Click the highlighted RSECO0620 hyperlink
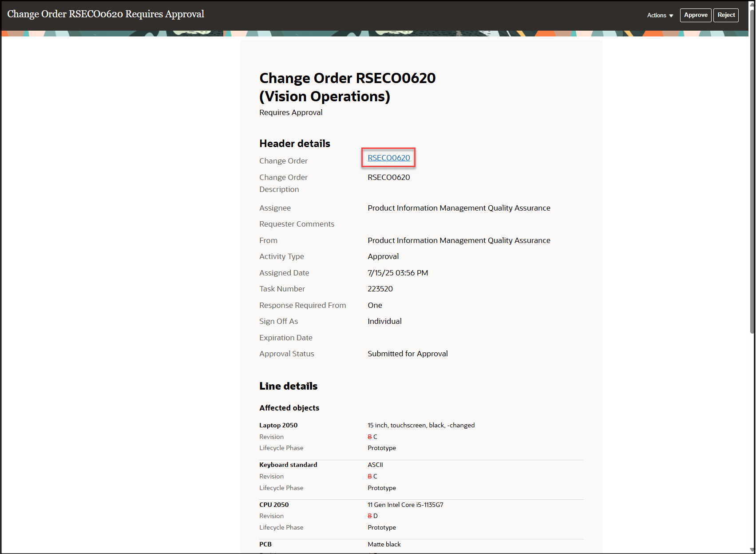 click(x=388, y=158)
